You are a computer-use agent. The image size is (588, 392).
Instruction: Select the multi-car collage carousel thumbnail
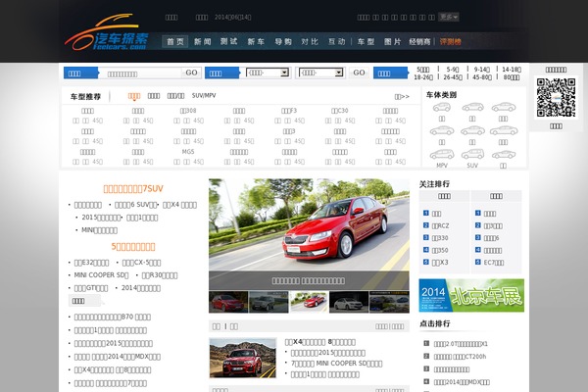389,302
